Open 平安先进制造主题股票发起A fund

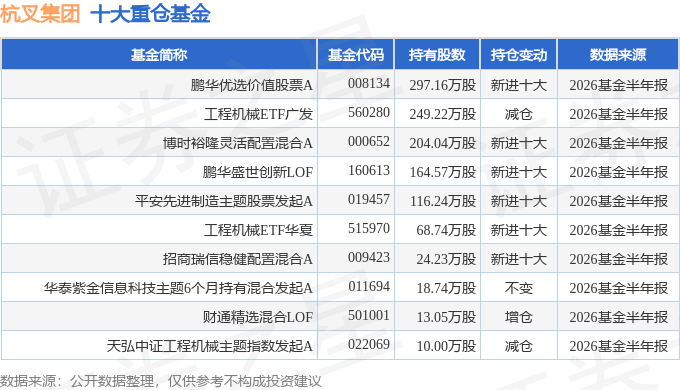pos(224,201)
